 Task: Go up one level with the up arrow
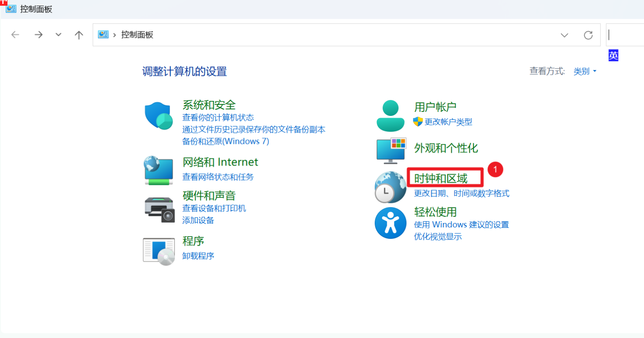(79, 35)
